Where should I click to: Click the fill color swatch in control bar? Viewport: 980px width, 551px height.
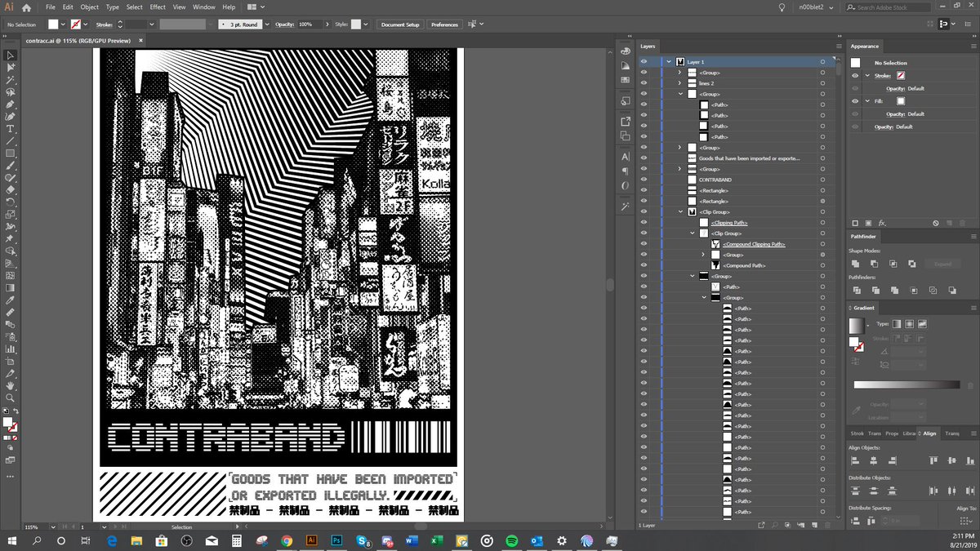(x=53, y=24)
